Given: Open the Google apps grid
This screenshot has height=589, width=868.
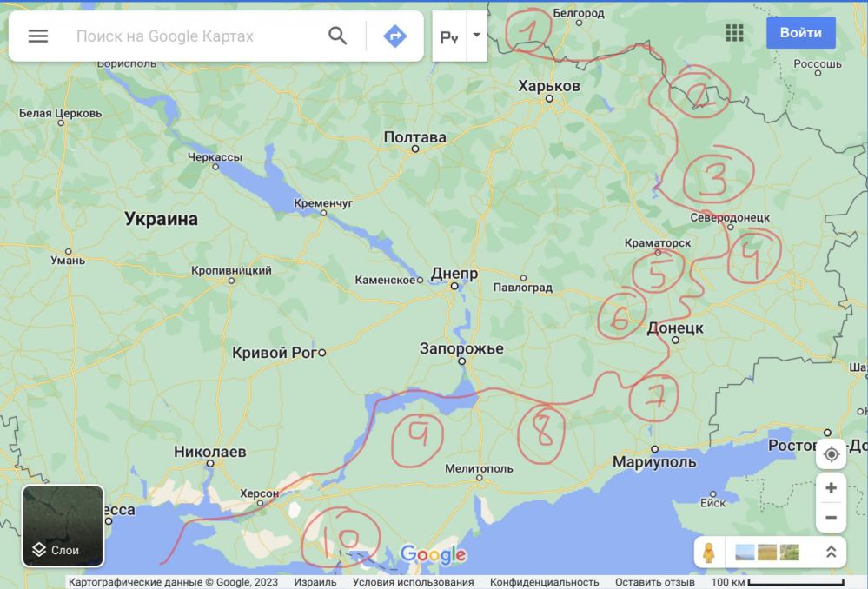Looking at the screenshot, I should [734, 33].
